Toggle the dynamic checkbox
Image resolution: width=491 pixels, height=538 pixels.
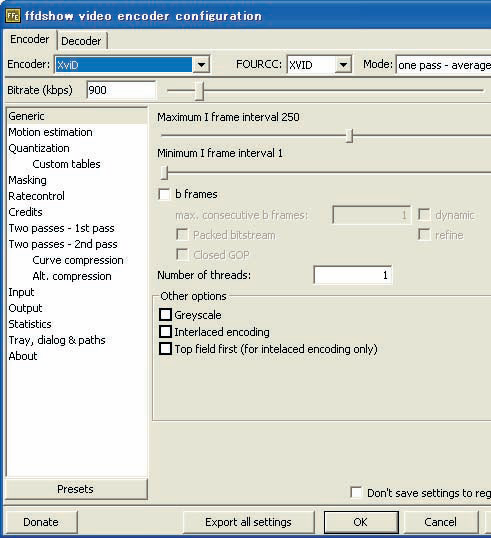(x=424, y=215)
